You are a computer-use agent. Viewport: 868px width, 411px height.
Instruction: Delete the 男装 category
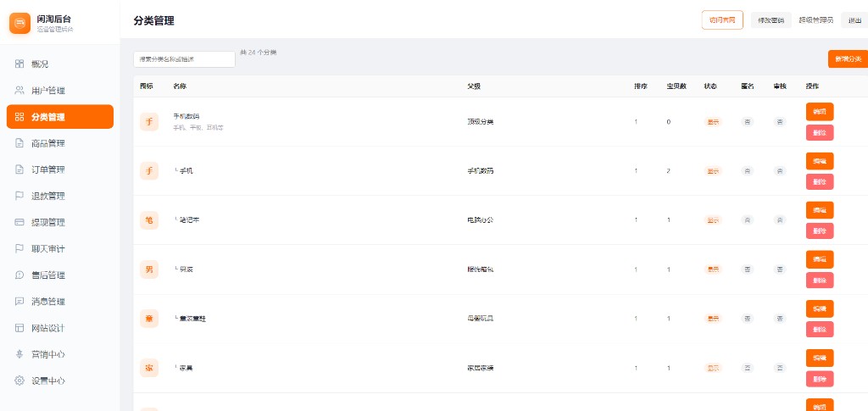(820, 280)
